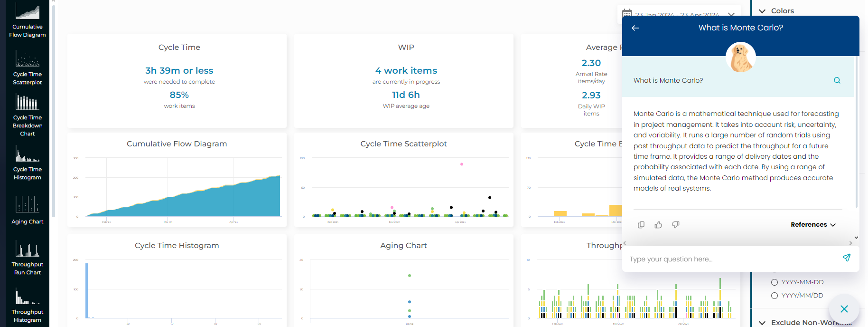Expand the Exclude Non-Work section
Image resolution: width=868 pixels, height=327 pixels.
pos(763,323)
